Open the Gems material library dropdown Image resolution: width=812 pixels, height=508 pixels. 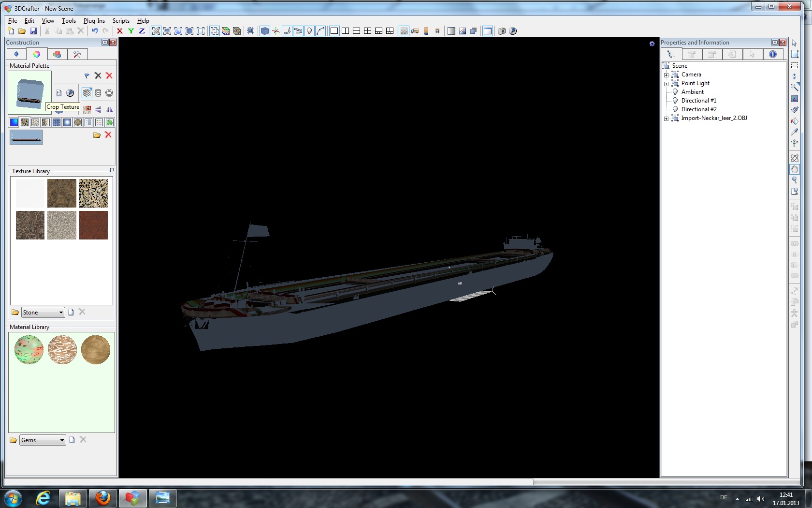pos(62,440)
